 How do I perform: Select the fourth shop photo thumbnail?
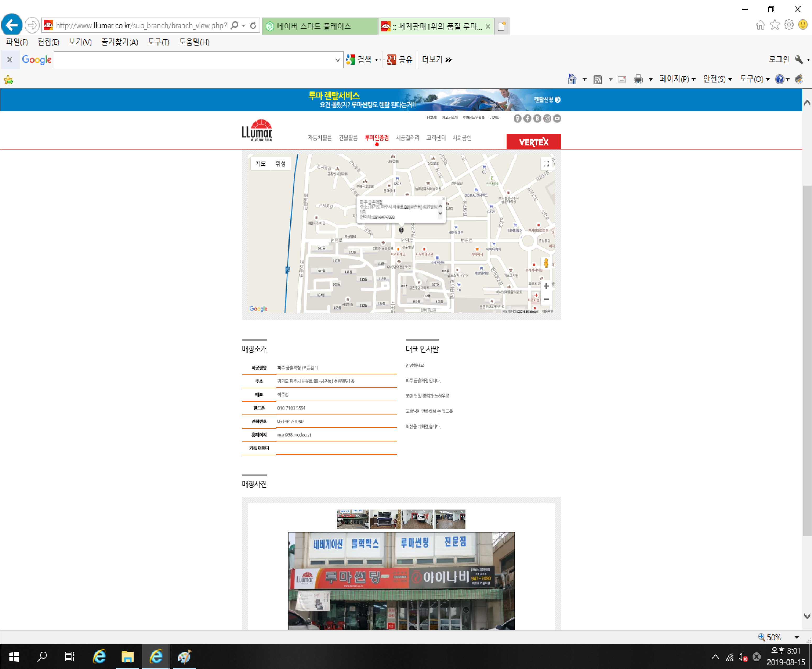click(450, 519)
